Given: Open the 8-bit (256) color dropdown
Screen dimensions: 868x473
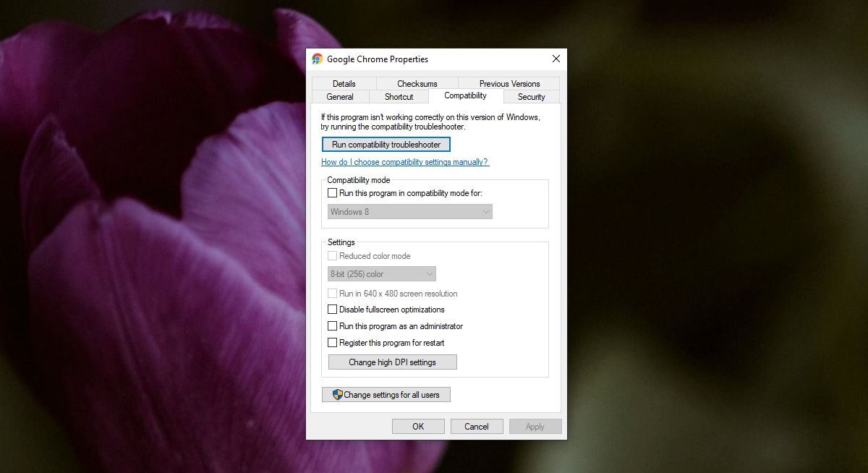Looking at the screenshot, I should (x=382, y=274).
